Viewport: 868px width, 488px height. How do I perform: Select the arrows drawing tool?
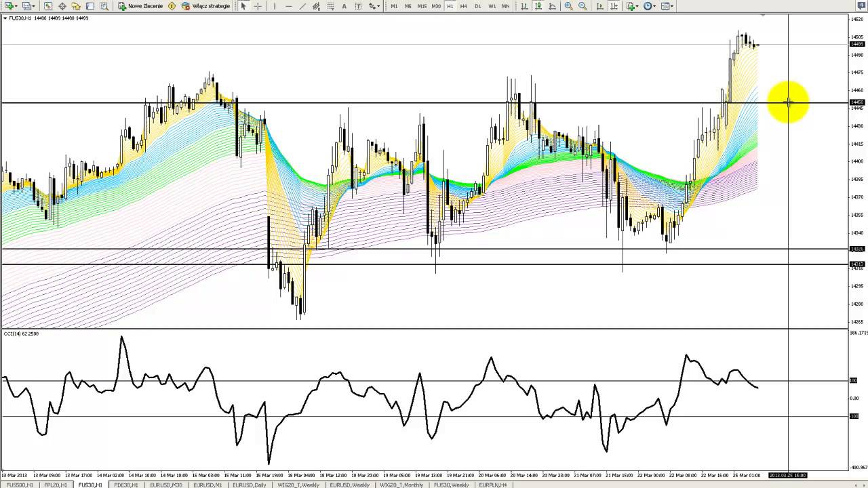tap(372, 6)
